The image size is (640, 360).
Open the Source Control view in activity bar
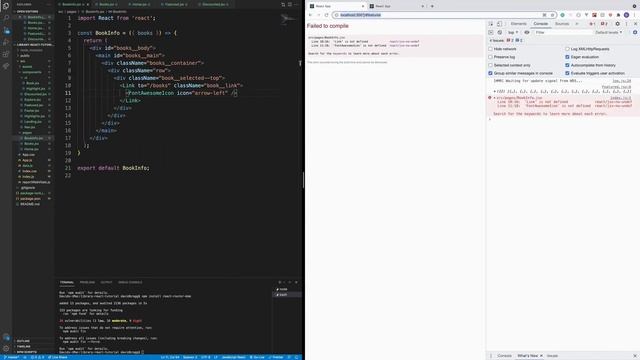(6, 31)
